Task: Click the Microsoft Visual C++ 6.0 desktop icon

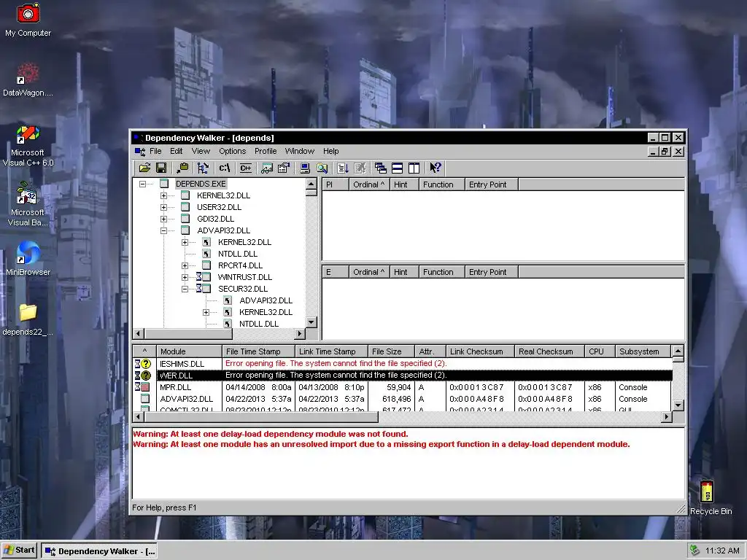Action: pyautogui.click(x=28, y=146)
